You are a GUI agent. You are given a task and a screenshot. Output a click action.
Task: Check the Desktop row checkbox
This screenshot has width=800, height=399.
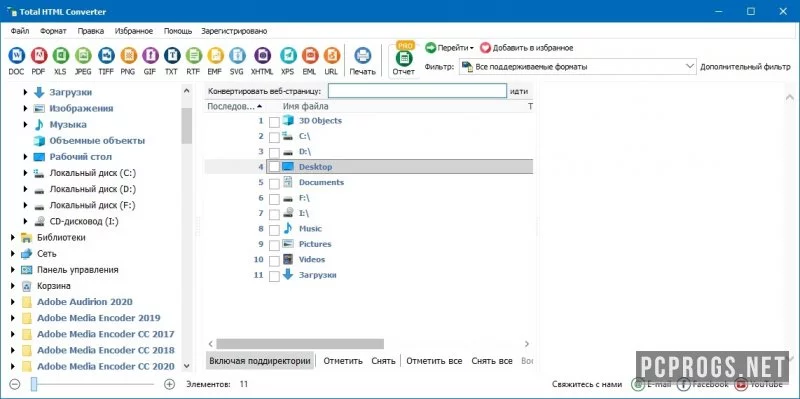click(274, 167)
